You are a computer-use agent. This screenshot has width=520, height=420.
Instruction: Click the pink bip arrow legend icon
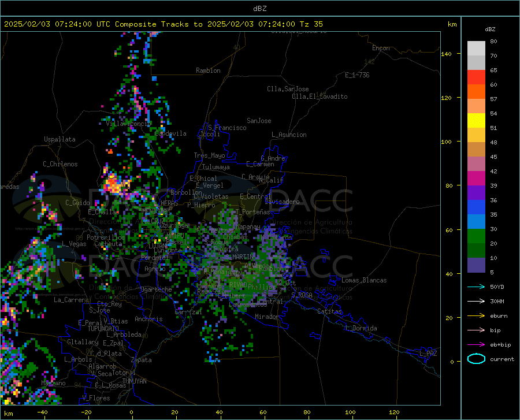tap(476, 330)
